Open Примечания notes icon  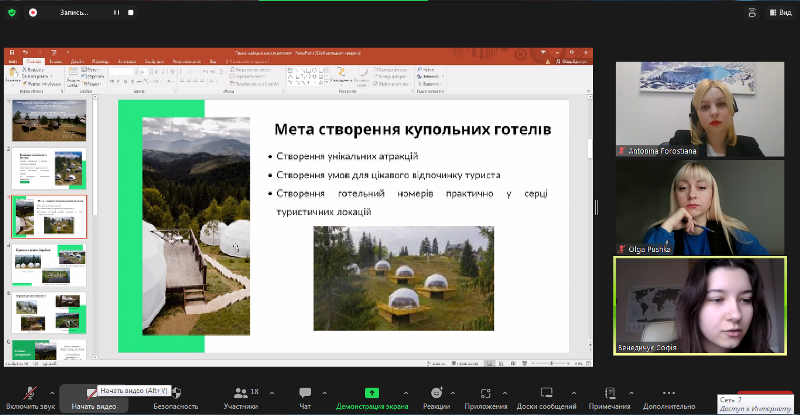[x=609, y=394]
